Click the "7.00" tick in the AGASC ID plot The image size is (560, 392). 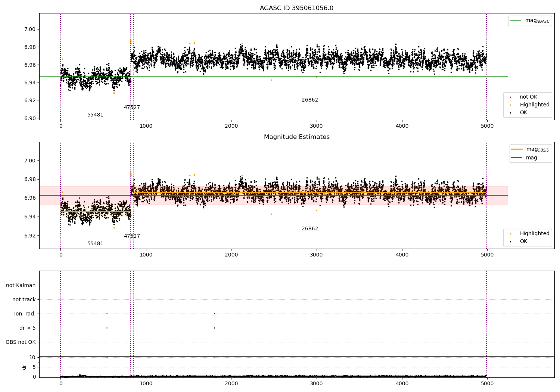tap(30, 29)
